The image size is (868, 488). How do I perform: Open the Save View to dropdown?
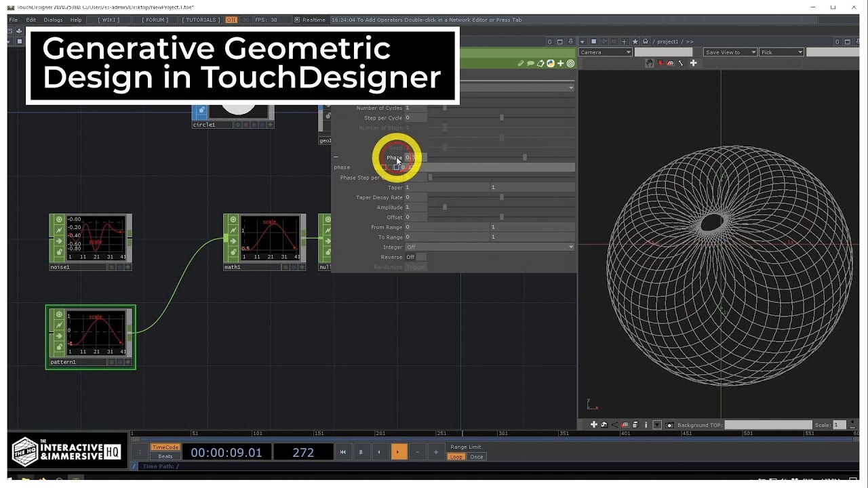[730, 52]
